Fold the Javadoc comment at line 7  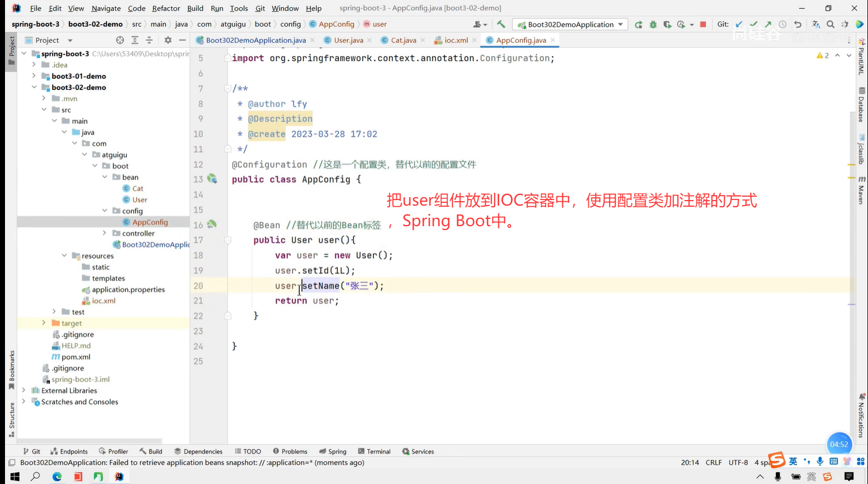tap(228, 88)
